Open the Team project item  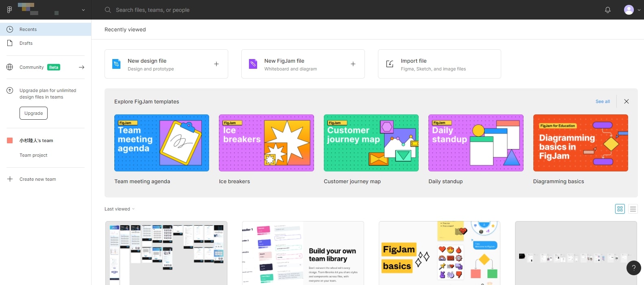(x=33, y=155)
